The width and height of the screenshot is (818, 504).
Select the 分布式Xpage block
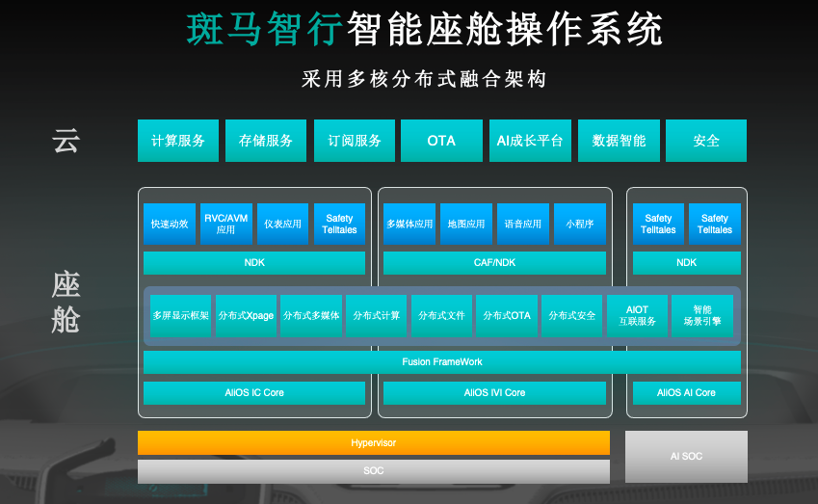point(246,316)
